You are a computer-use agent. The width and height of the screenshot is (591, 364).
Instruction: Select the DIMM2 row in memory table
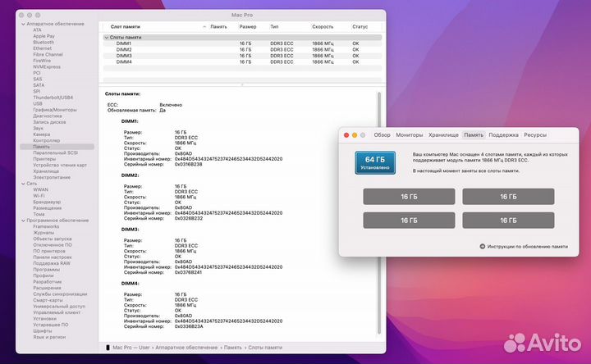click(242, 50)
